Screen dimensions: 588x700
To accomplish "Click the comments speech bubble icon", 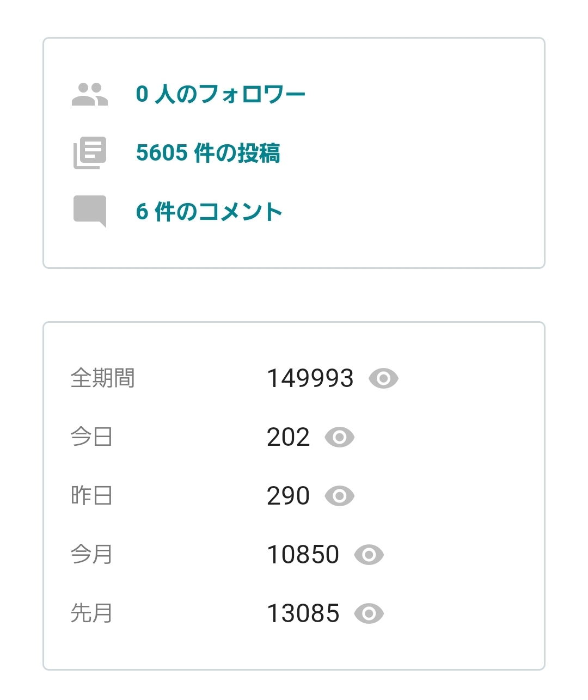I will [x=90, y=211].
